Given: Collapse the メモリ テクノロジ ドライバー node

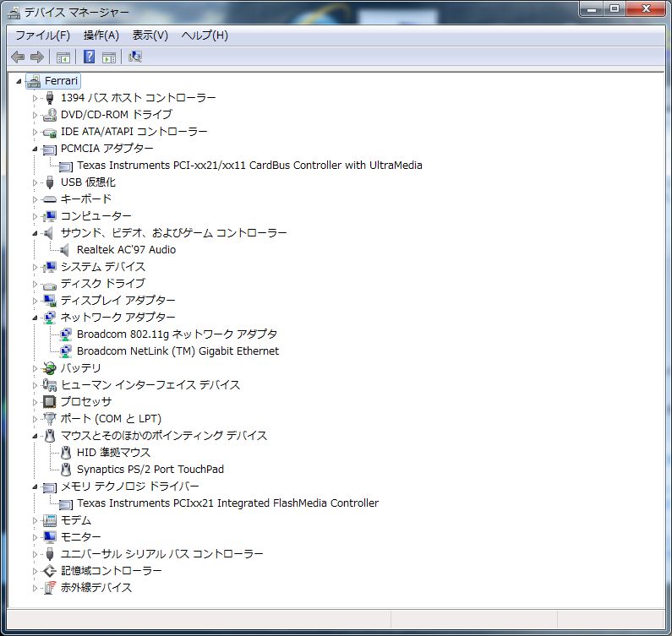Looking at the screenshot, I should click(x=35, y=487).
